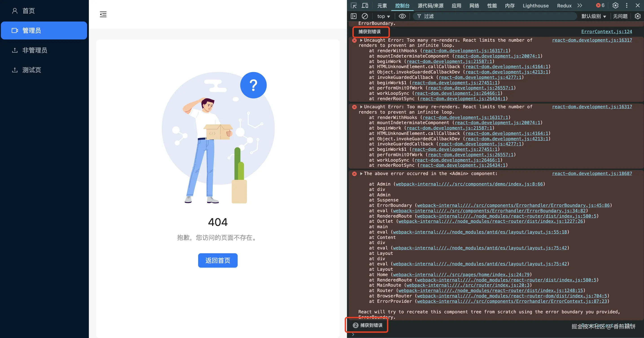Open DevTools settings gear icon

(x=615, y=6)
